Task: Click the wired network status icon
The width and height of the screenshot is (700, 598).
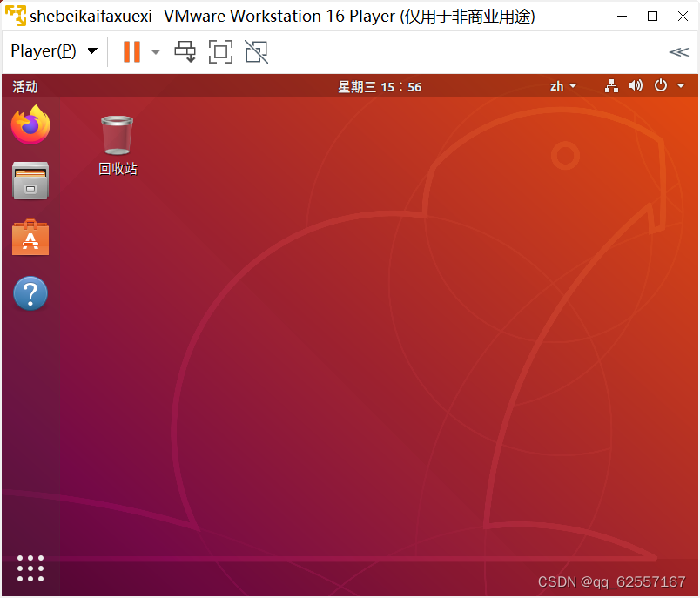Action: pos(611,85)
